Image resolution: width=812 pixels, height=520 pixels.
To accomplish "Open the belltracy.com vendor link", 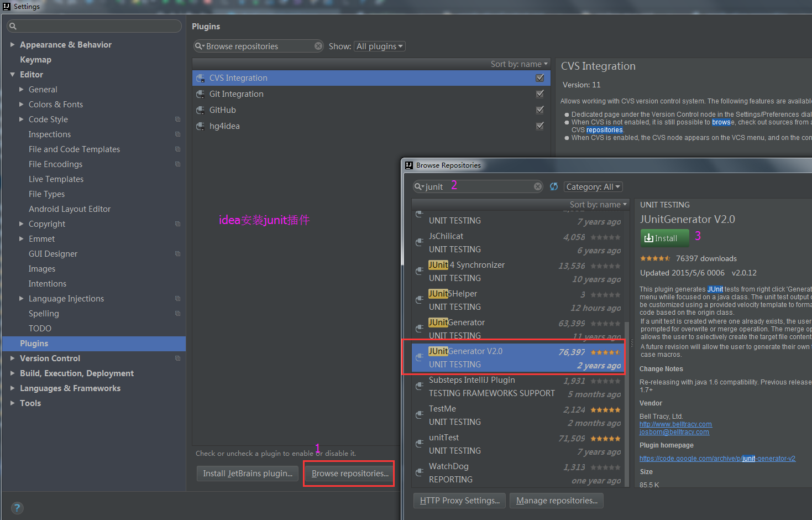I will (675, 424).
